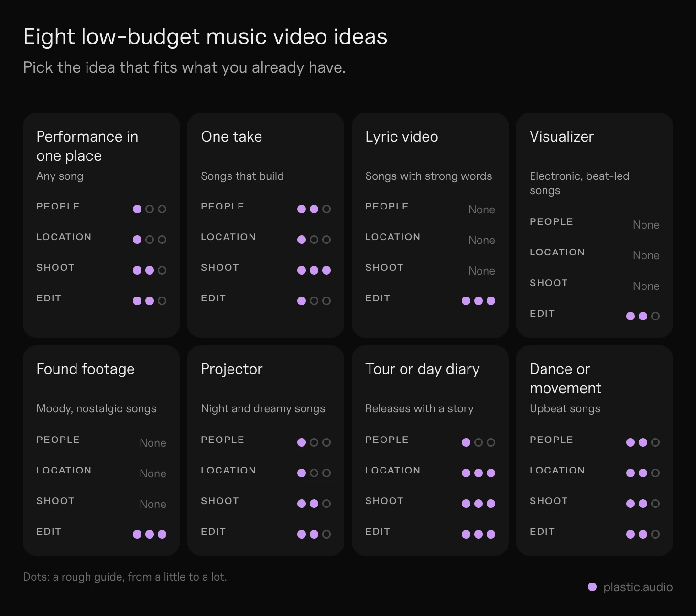The width and height of the screenshot is (696, 616).
Task: Click the LOCATION label in Lyric video card
Action: (x=393, y=237)
